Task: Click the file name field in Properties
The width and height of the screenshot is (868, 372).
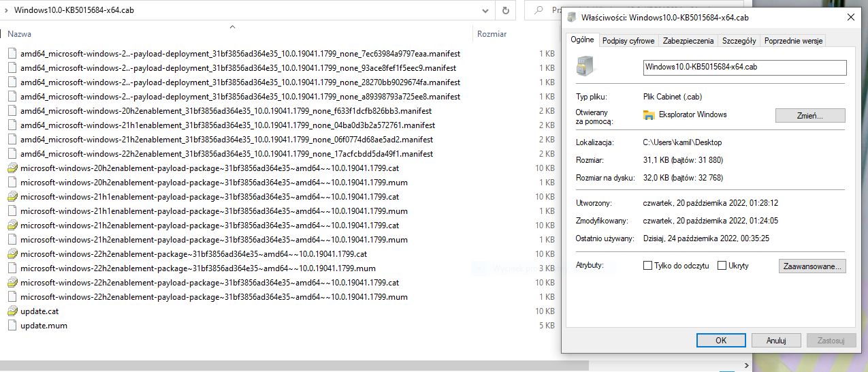Action: coord(744,67)
